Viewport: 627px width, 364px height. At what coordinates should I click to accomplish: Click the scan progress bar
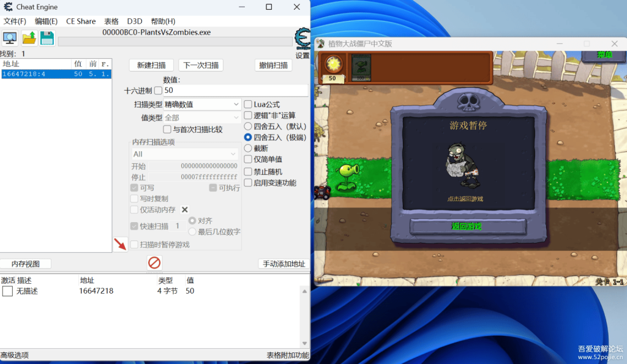coord(175,42)
